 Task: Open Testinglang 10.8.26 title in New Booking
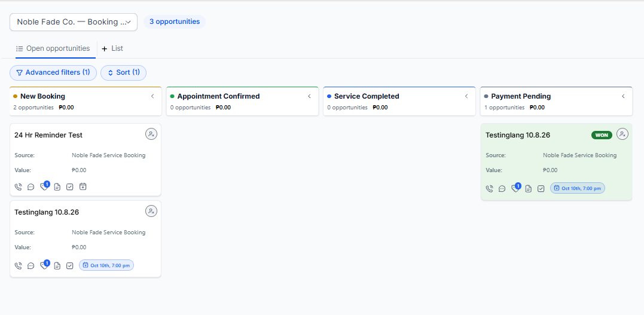[x=47, y=212]
